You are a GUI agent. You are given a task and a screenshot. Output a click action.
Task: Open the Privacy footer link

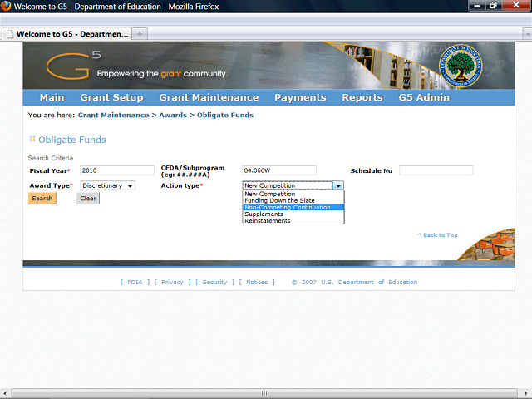tap(172, 282)
